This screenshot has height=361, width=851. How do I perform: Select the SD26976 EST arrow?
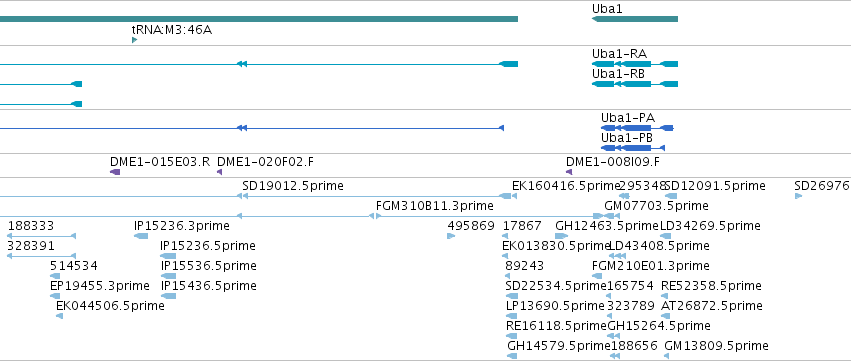pos(798,196)
